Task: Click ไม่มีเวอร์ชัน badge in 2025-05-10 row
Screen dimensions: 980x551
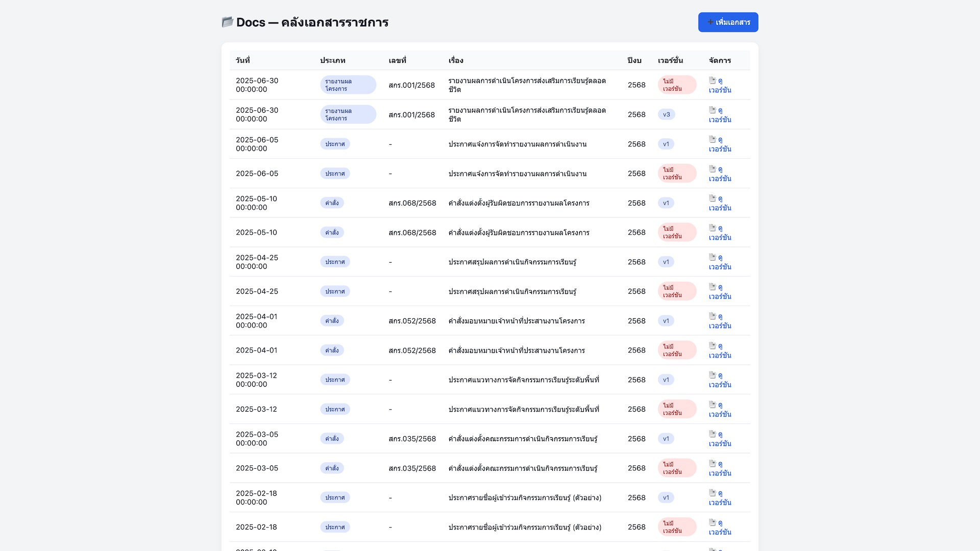Action: 677,232
